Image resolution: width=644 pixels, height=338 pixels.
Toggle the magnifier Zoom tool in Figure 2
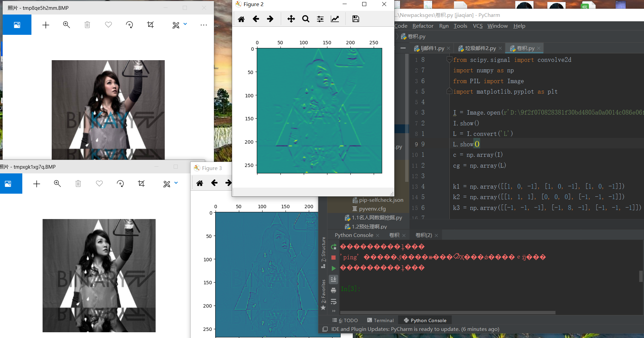(x=305, y=19)
